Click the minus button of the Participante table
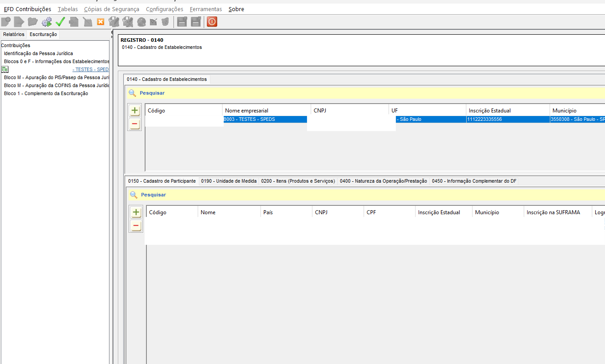 point(136,226)
